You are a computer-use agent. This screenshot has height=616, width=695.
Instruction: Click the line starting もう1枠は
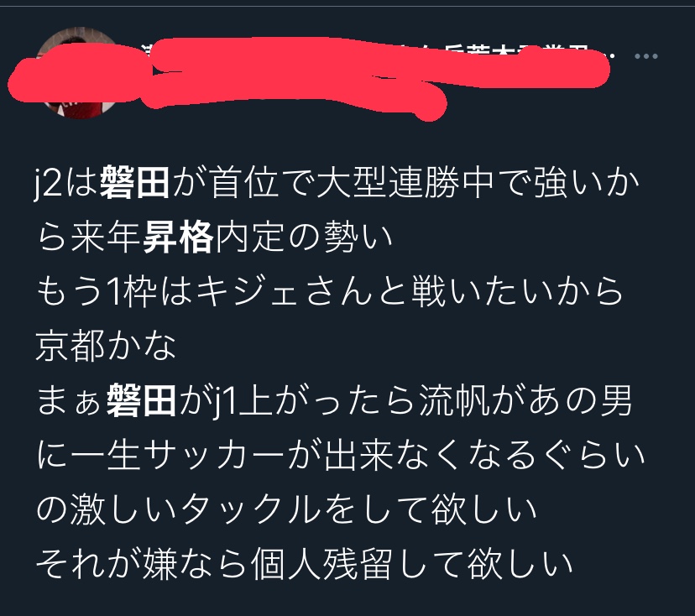tap(330, 291)
